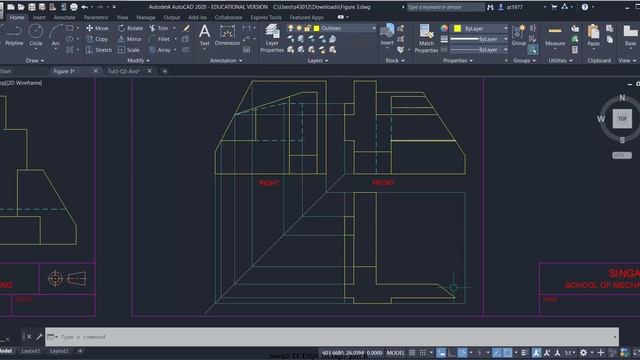
Task: Focus the command line input field
Action: 332,337
